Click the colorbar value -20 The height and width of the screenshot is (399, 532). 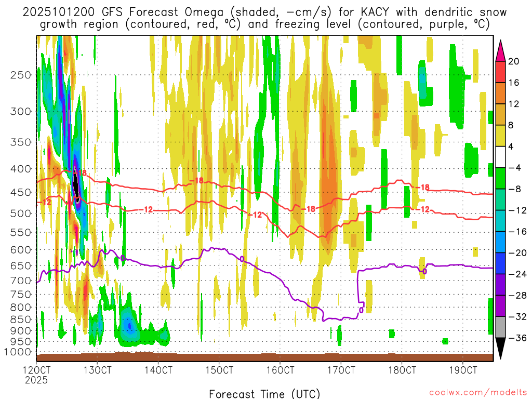[517, 253]
